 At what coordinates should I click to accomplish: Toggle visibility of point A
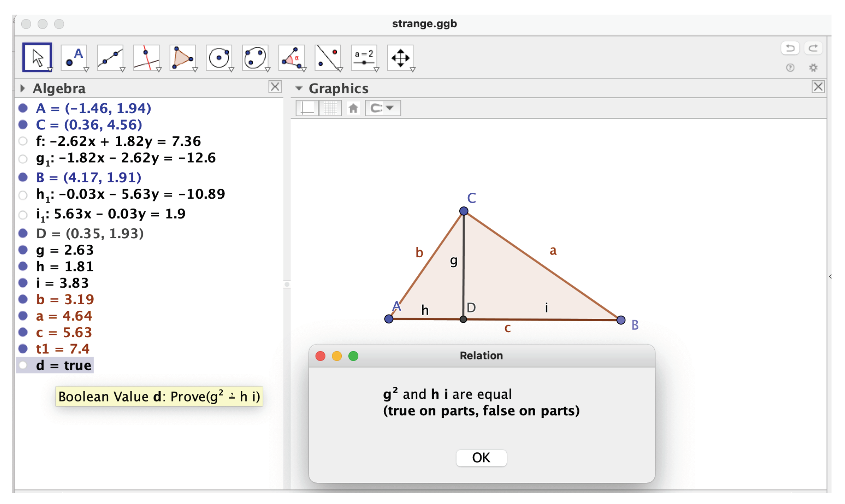pos(23,108)
